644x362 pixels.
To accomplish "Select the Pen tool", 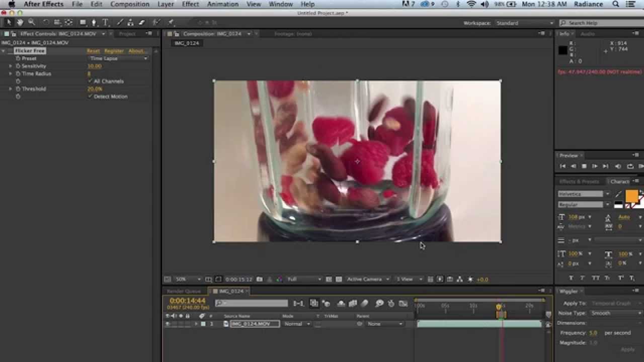I will 94,23.
